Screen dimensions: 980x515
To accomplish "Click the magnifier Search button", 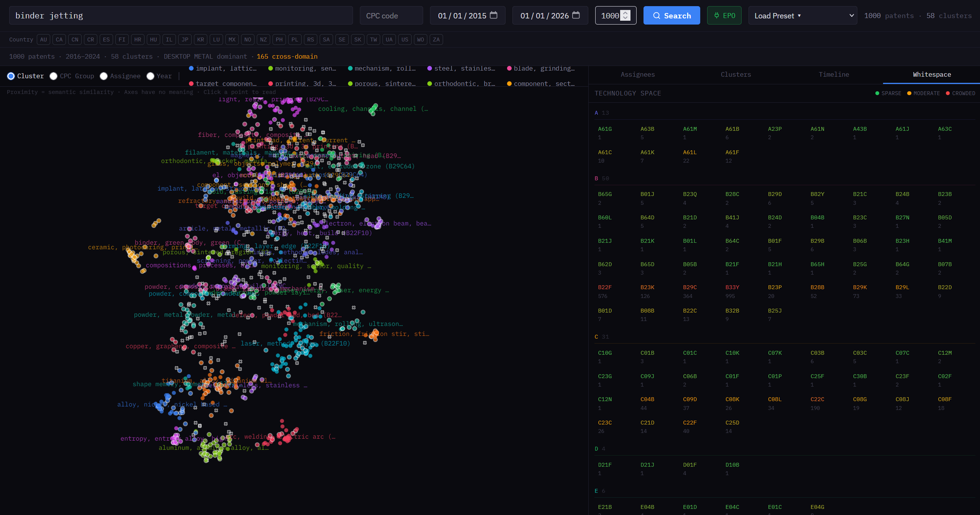I will click(x=671, y=15).
